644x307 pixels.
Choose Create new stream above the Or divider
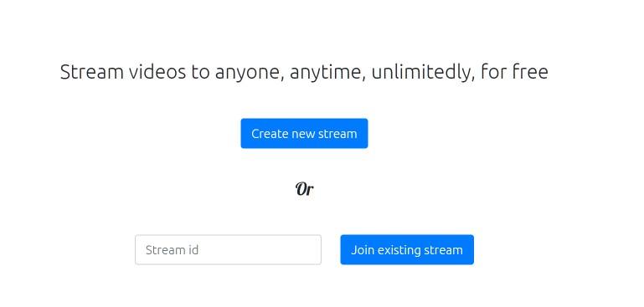tap(304, 133)
